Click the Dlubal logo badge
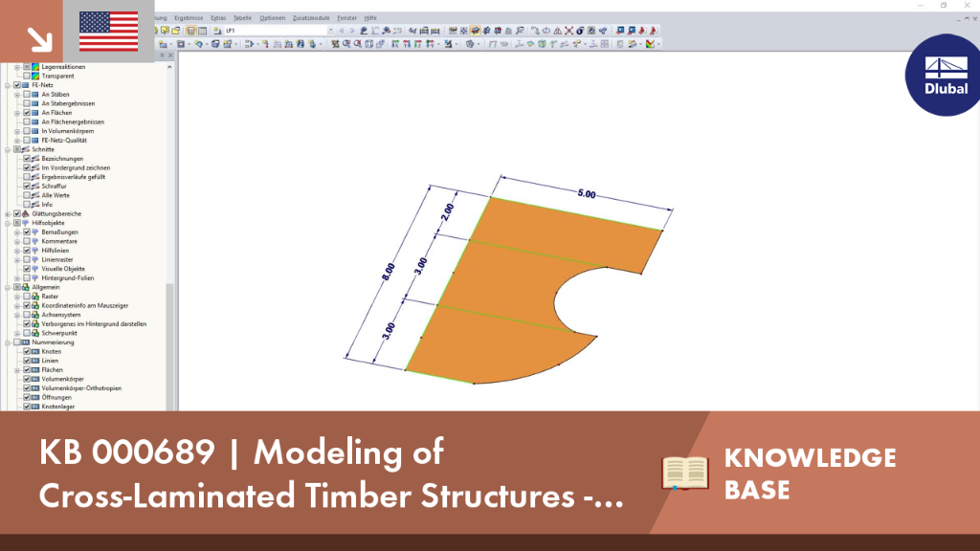This screenshot has height=551, width=980. 943,75
